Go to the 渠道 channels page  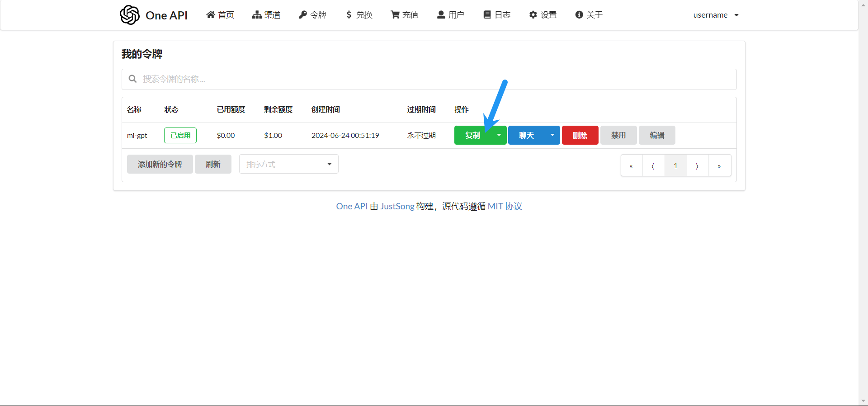point(266,15)
